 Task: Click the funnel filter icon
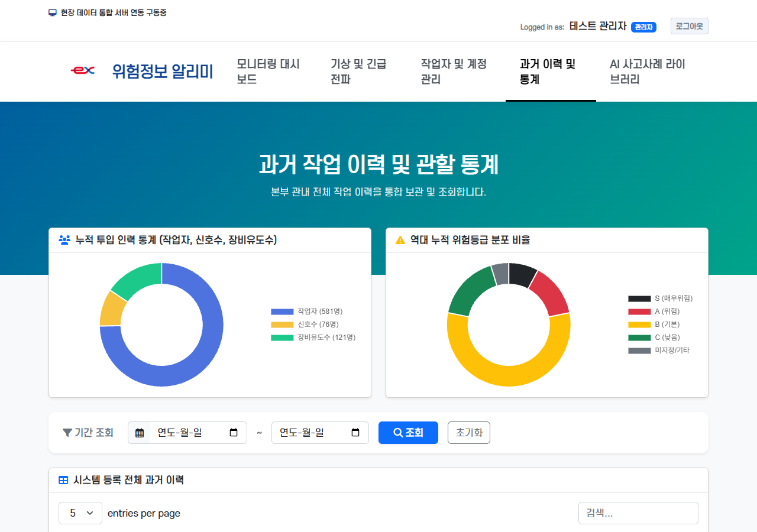point(67,433)
